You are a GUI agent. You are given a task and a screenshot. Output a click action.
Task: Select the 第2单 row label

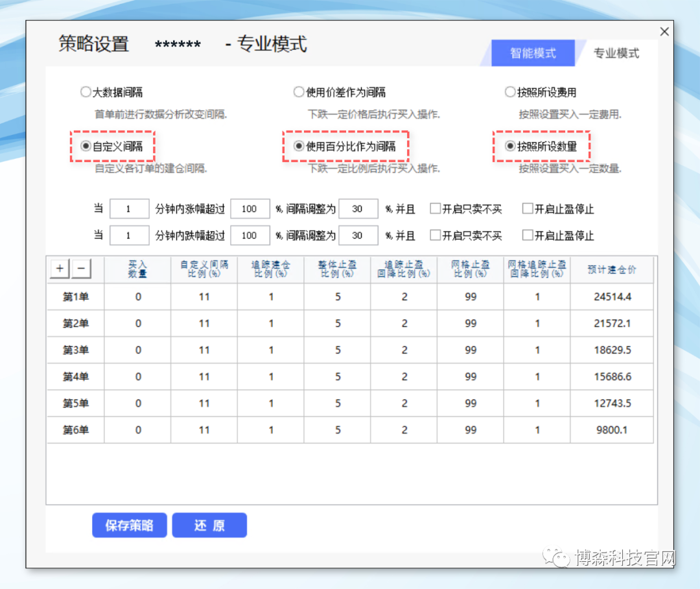pyautogui.click(x=75, y=323)
